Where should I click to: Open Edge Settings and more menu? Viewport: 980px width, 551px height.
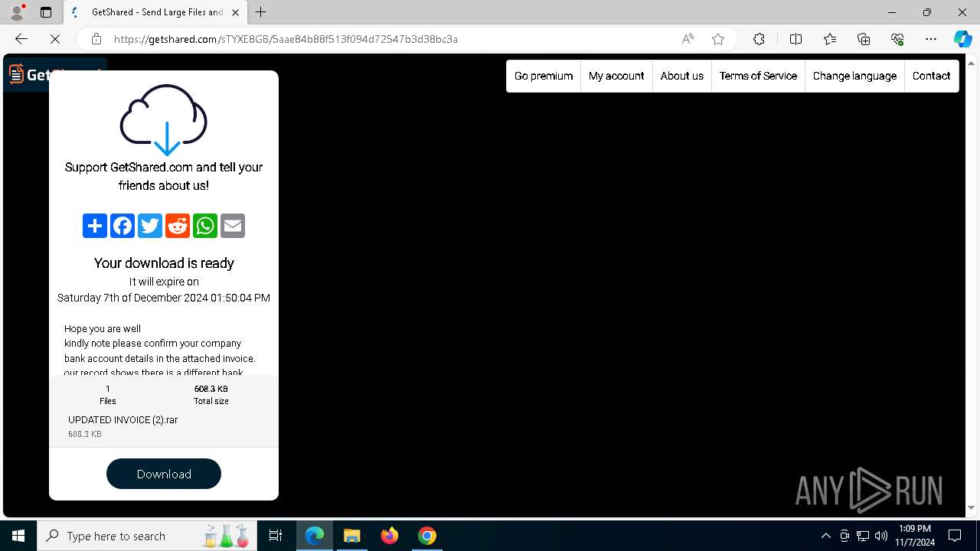pos(931,39)
